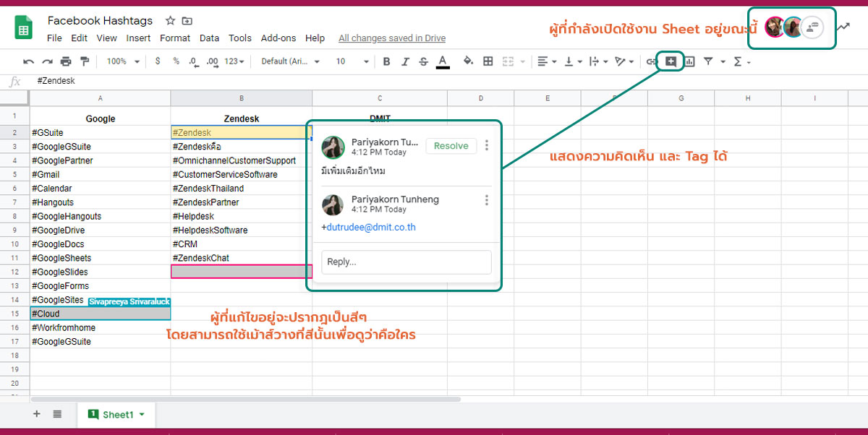Open the font family dropdown

[290, 61]
